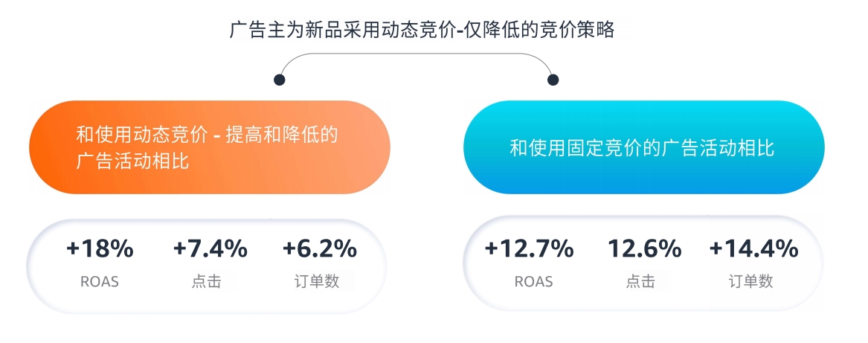
Task: Select the blue 固定竞价 comparison pill
Action: [x=643, y=147]
